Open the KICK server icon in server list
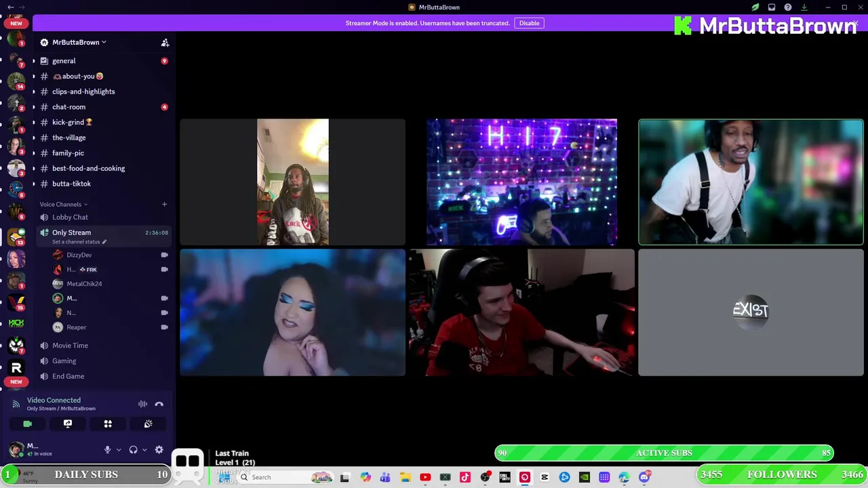The image size is (868, 488). tap(16, 323)
